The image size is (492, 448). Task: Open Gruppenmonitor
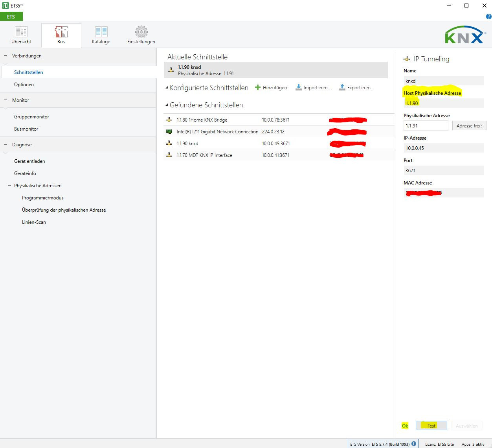31,117
